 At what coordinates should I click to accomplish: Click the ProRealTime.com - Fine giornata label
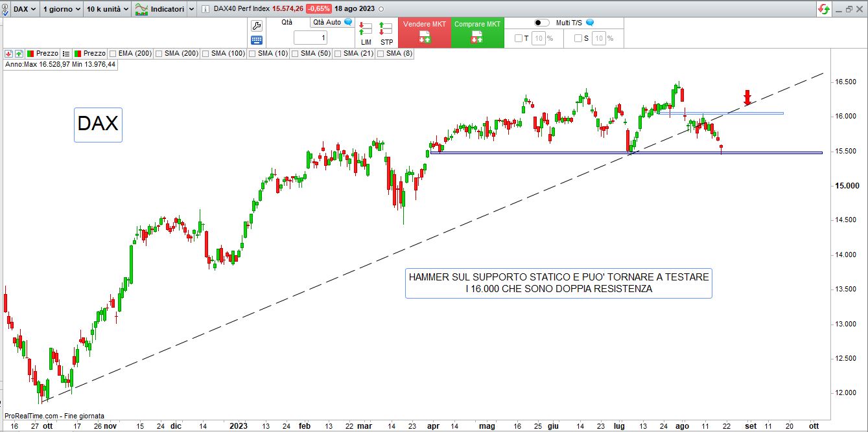pos(54,416)
